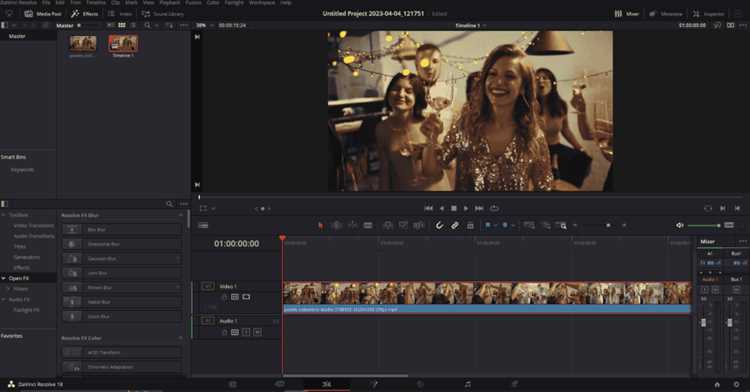Select Generators in Toolbox
The image size is (750, 392).
pos(27,257)
